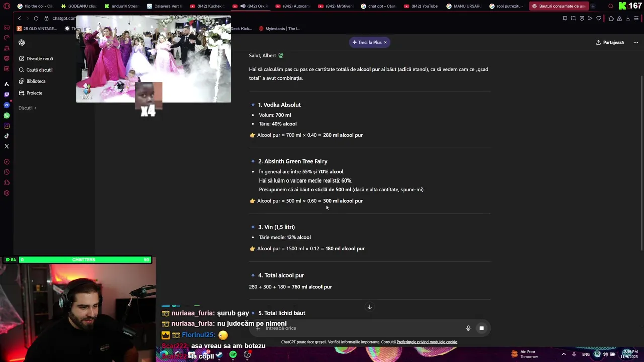
Task: Click the pin icon in Opera toolbar
Action: 565,18
